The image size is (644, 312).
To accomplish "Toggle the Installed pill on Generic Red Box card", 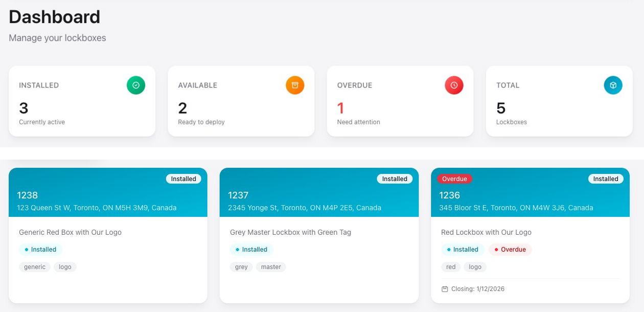I will (40, 250).
